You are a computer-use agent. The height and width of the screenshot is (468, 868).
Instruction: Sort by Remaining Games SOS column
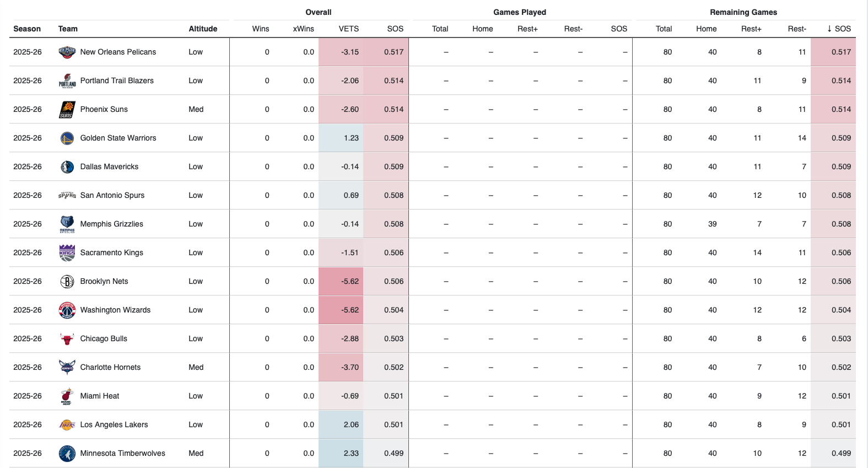[x=839, y=29]
